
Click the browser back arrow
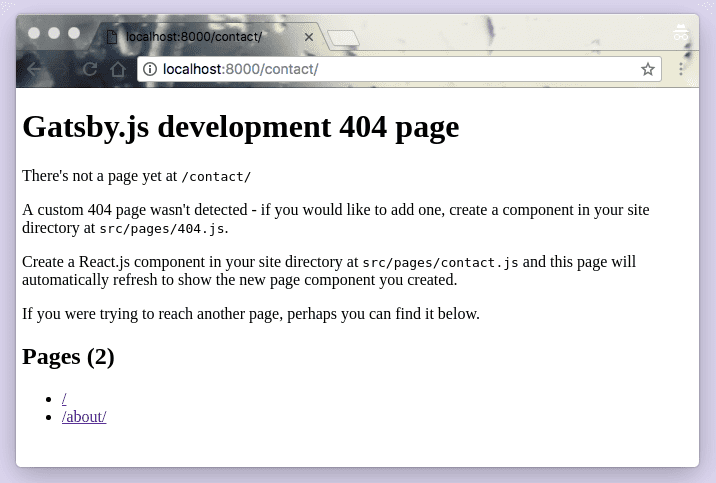34,69
